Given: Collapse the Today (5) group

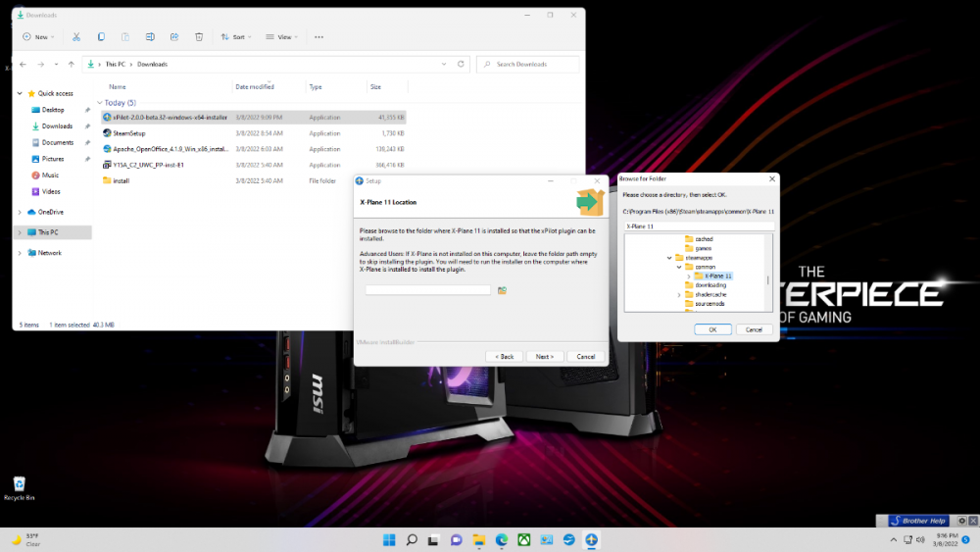Looking at the screenshot, I should pos(100,103).
